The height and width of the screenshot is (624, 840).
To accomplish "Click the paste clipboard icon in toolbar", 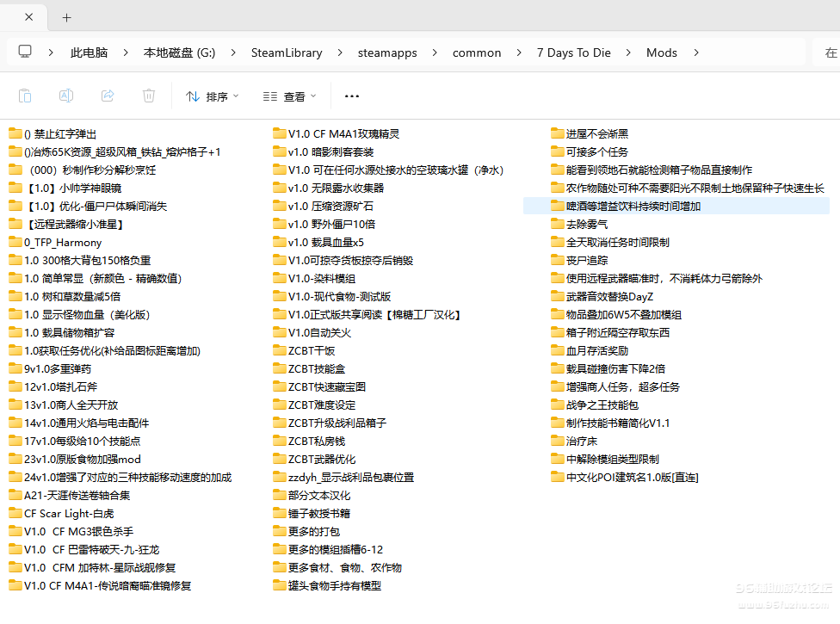I will 25,96.
